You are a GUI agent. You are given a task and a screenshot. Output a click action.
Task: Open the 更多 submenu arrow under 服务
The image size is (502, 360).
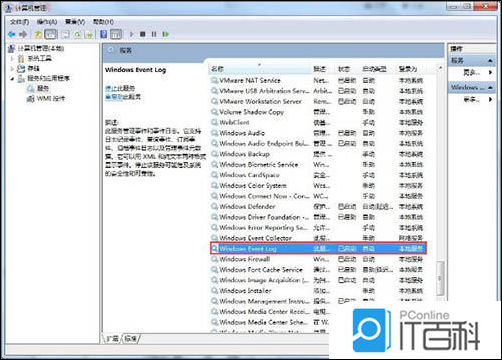[490, 72]
